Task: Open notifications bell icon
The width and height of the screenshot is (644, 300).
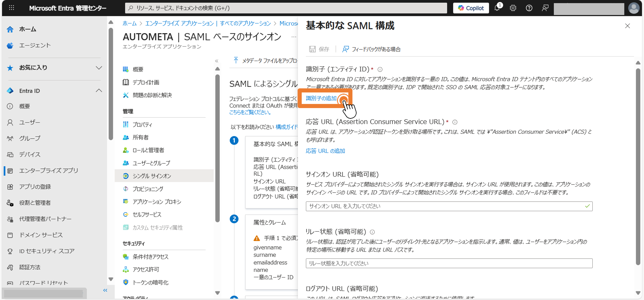Action: click(x=497, y=8)
